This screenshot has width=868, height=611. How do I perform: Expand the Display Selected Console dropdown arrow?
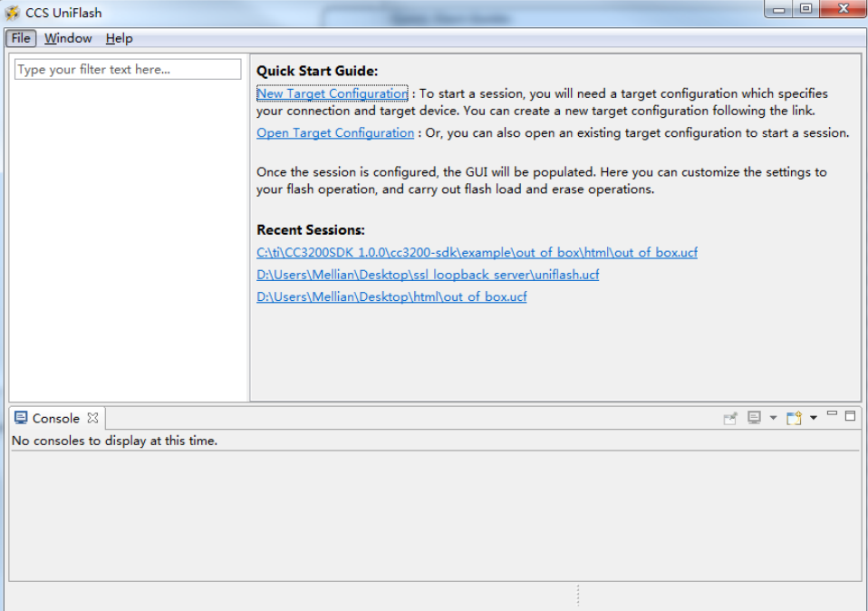773,418
